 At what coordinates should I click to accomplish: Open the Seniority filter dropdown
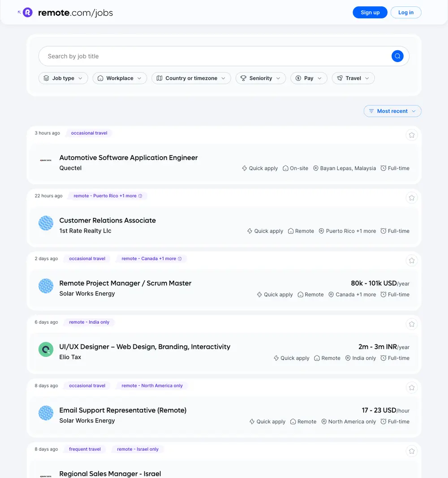coord(260,78)
